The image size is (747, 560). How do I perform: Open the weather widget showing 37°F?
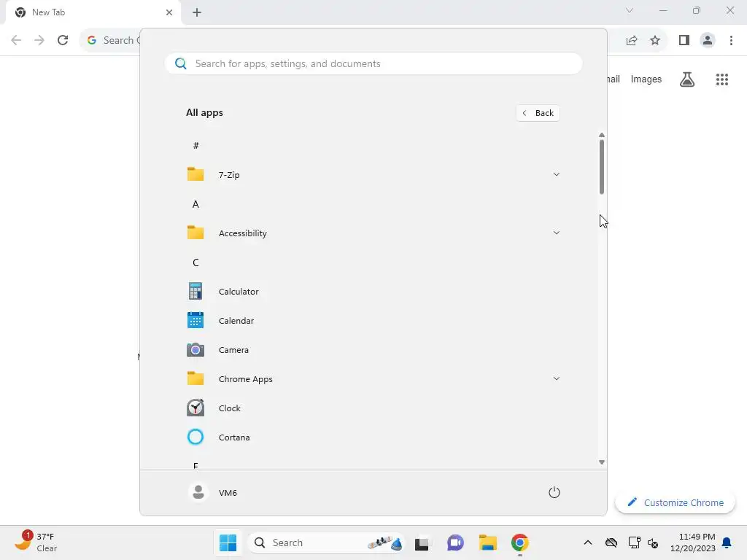[x=35, y=542]
